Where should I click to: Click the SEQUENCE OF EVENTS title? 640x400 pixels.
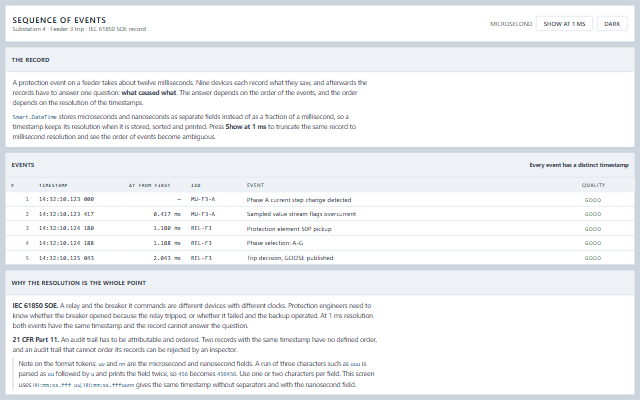tap(59, 20)
